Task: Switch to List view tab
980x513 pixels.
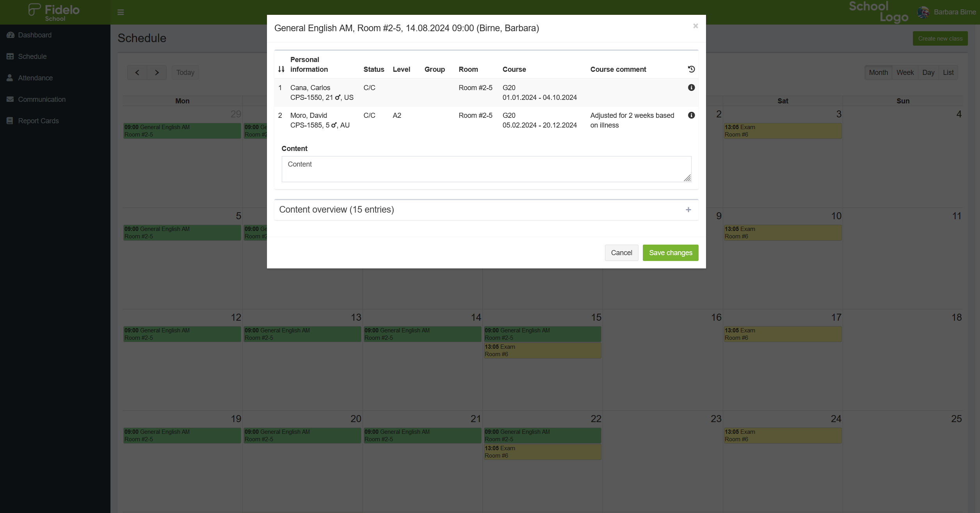Action: tap(948, 73)
